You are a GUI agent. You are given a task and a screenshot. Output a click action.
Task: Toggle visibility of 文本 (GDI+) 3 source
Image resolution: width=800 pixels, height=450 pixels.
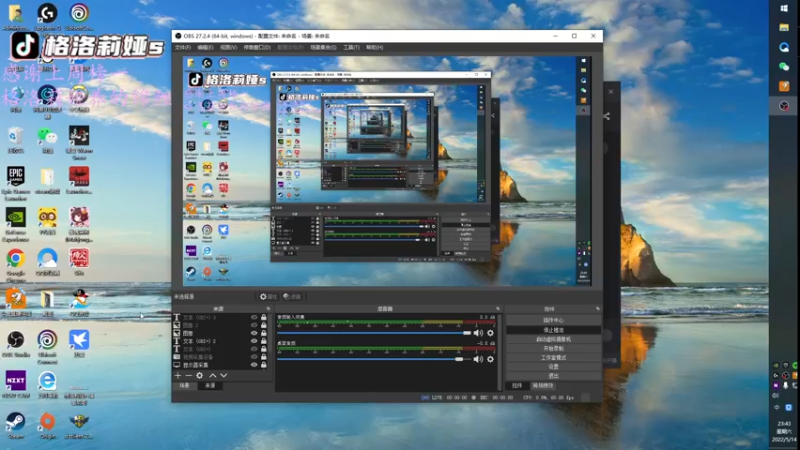254,317
